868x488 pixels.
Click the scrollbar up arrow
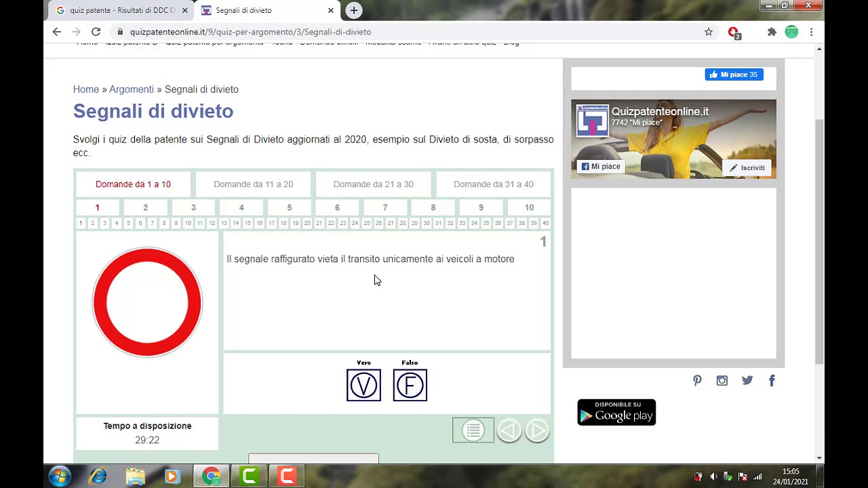pyautogui.click(x=820, y=49)
